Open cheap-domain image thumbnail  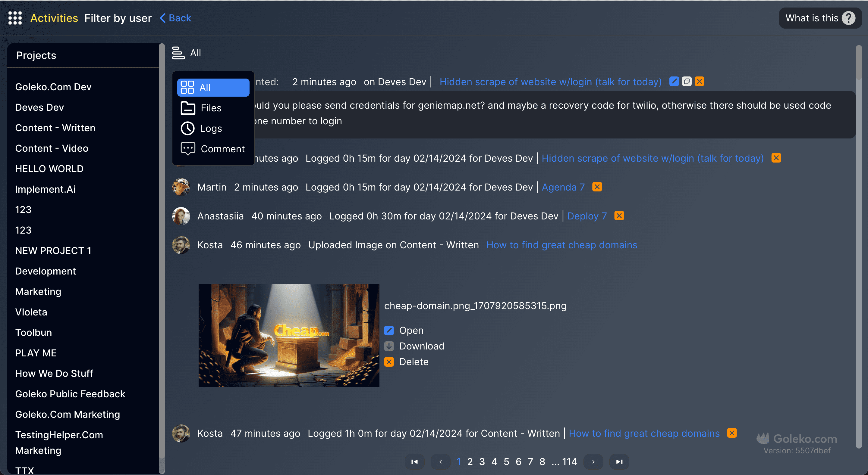pyautogui.click(x=288, y=335)
